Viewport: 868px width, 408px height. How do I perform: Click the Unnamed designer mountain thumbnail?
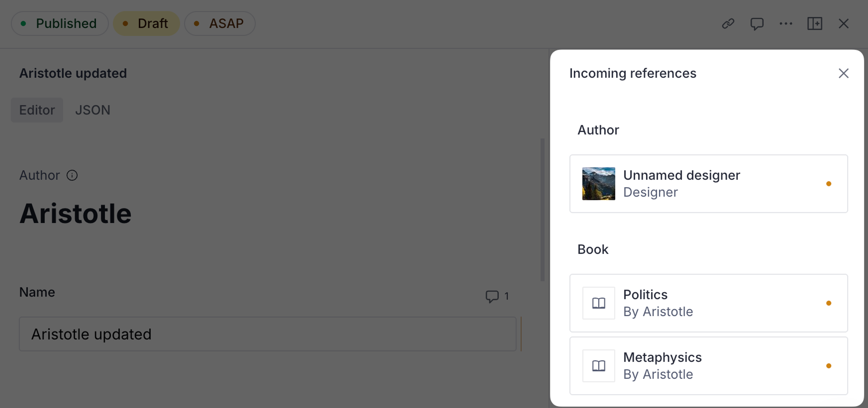pos(599,183)
